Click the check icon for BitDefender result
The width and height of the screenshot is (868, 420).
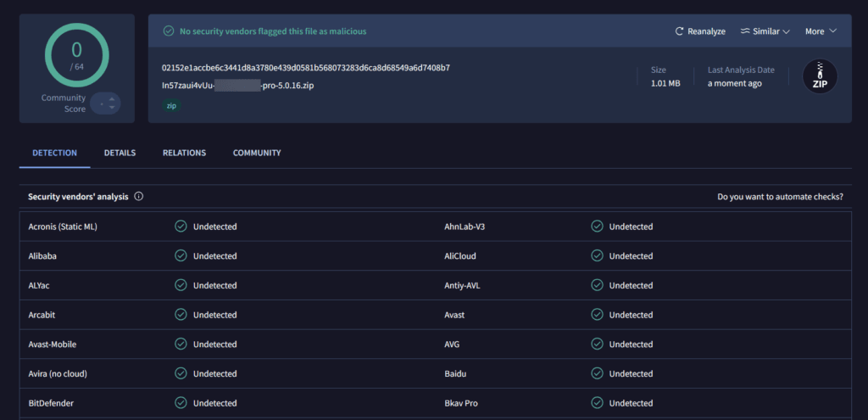181,403
